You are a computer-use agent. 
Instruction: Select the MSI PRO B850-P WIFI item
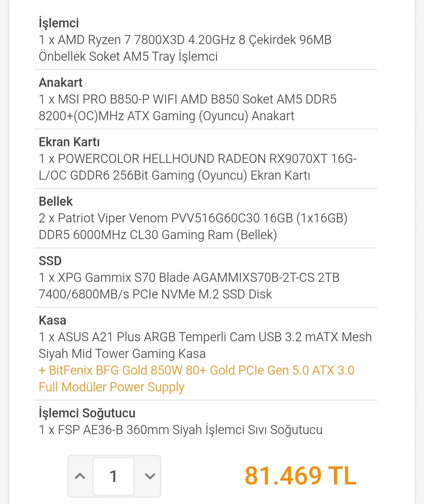pyautogui.click(x=187, y=108)
